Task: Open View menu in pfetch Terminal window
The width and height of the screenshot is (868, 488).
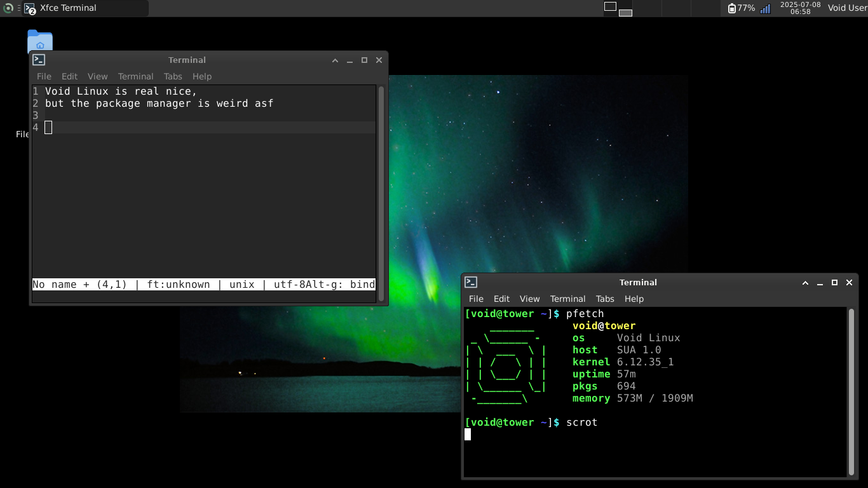Action: [x=529, y=299]
